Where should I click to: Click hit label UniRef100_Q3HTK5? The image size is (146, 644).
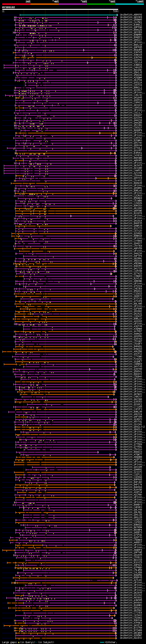131,53
